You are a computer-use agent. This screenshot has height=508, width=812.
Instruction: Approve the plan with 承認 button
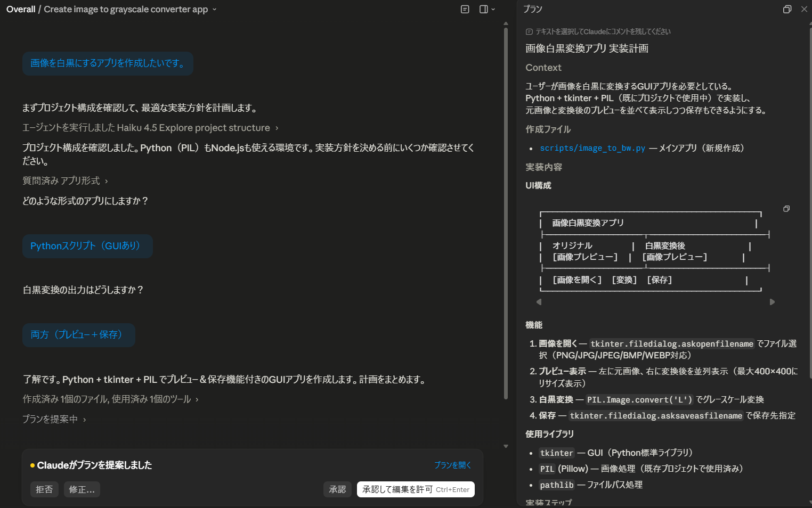coord(337,489)
